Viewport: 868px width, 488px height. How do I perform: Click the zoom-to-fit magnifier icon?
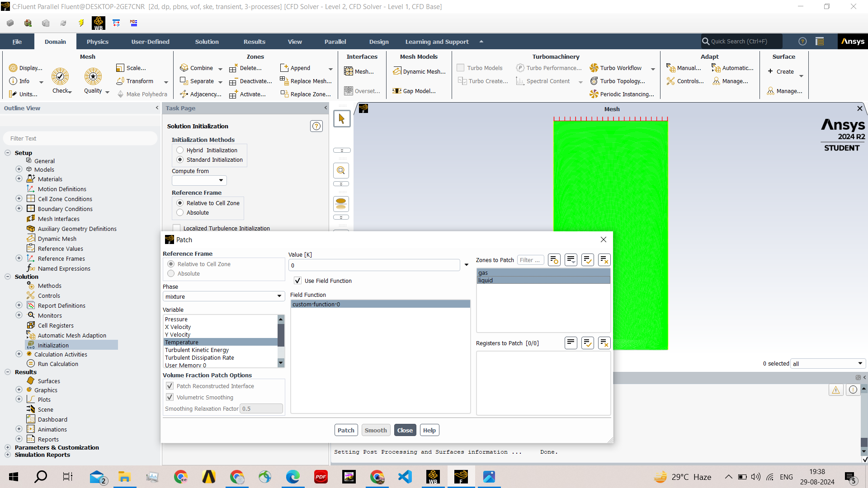pyautogui.click(x=341, y=171)
